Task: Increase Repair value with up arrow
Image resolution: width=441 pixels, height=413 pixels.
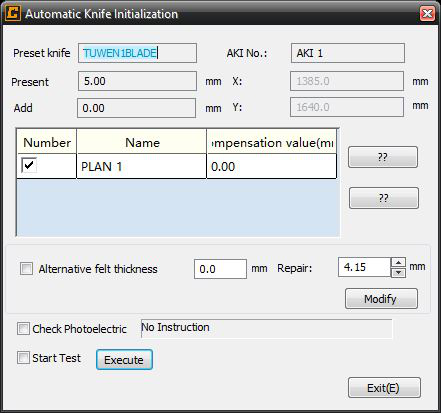Action: click(398, 262)
